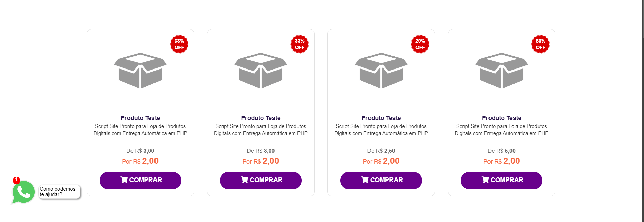The height and width of the screenshot is (222, 644).
Task: Click the red notification badge on WhatsApp
Action: [16, 180]
